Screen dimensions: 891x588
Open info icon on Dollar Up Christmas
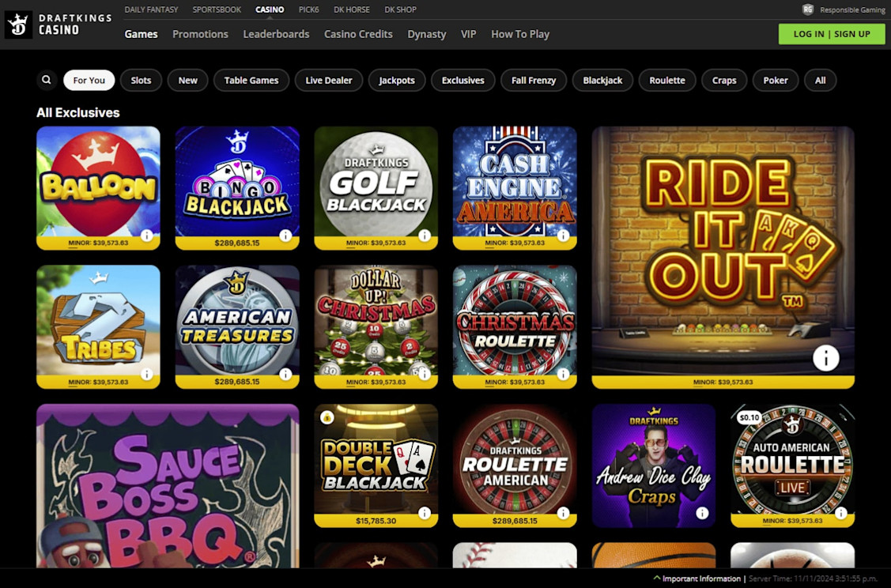[424, 374]
